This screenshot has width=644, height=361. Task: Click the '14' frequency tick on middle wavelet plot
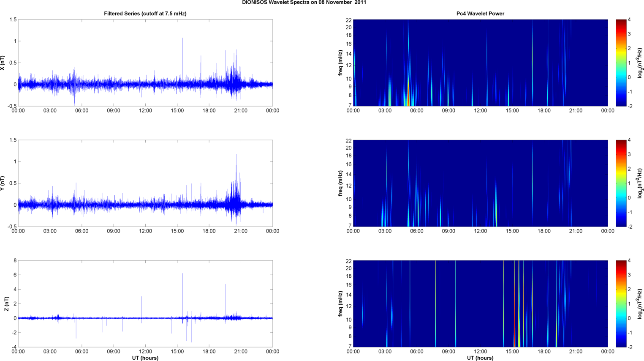(x=348, y=174)
